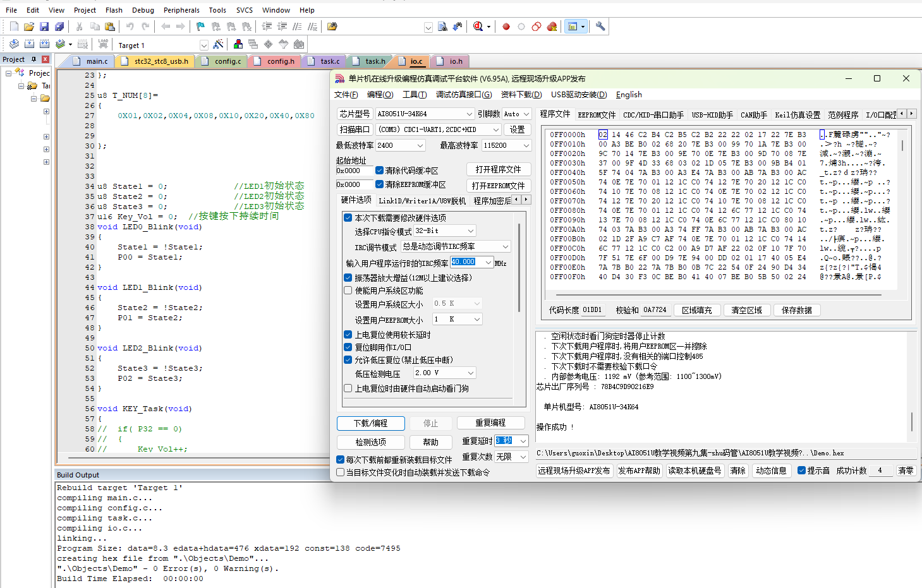Screen dimensions: 922x588
Task: Toggle the clear code buffer checkbox
Action: click(379, 171)
